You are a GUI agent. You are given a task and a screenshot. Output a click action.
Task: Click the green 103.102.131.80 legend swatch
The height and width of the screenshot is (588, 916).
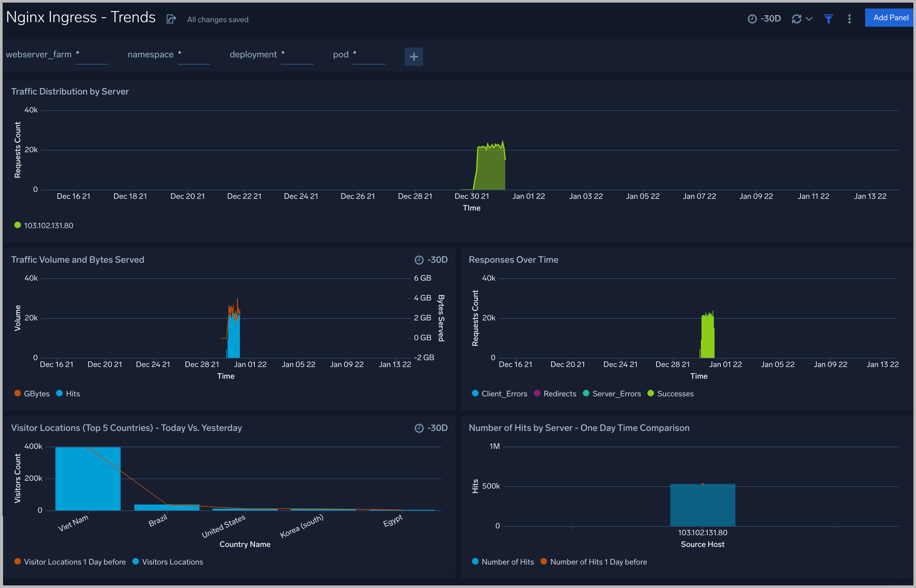coord(17,225)
